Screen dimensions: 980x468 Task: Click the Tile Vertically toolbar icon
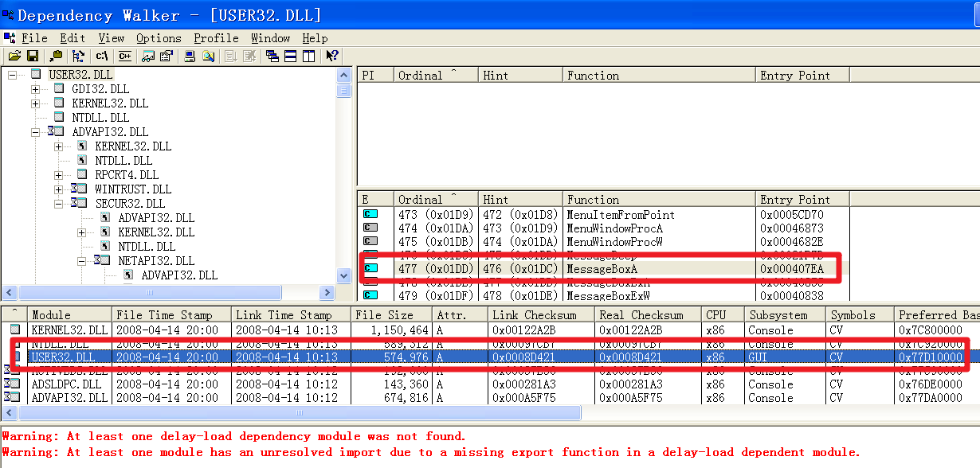point(309,56)
